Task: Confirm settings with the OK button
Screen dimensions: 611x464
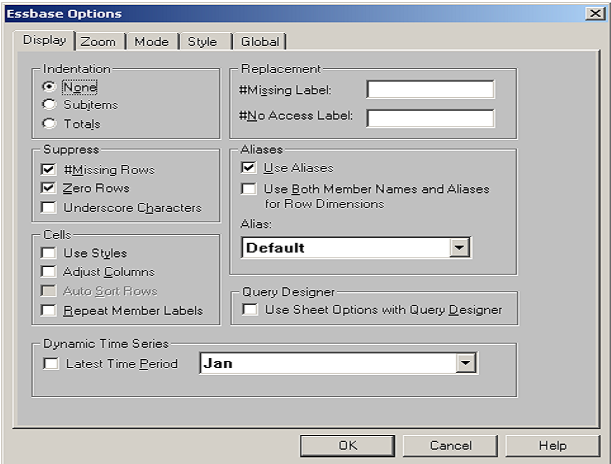Action: pyautogui.click(x=347, y=446)
